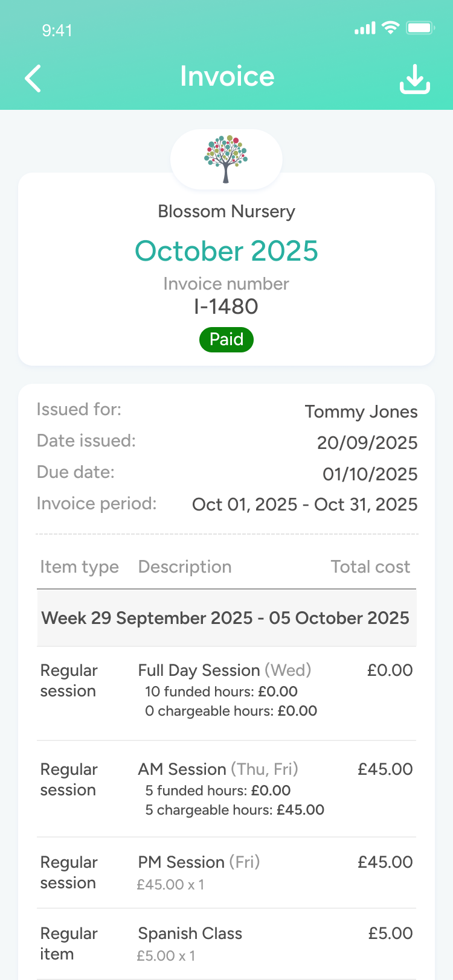Image resolution: width=453 pixels, height=980 pixels.
Task: Tap the back arrow icon
Action: 33,78
